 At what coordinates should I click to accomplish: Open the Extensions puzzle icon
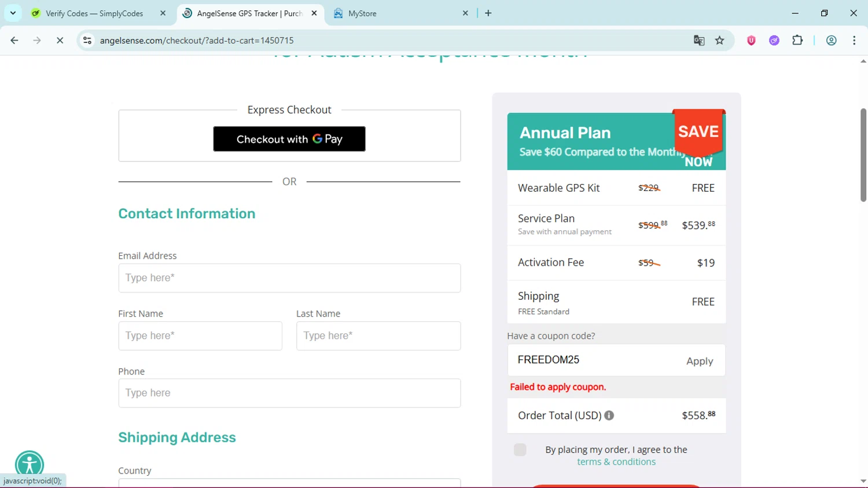[797, 41]
